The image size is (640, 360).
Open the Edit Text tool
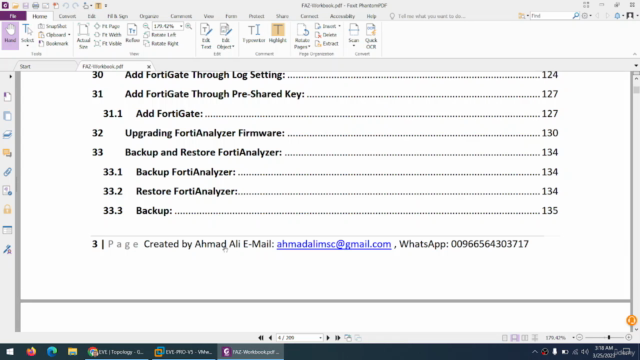pos(206,36)
